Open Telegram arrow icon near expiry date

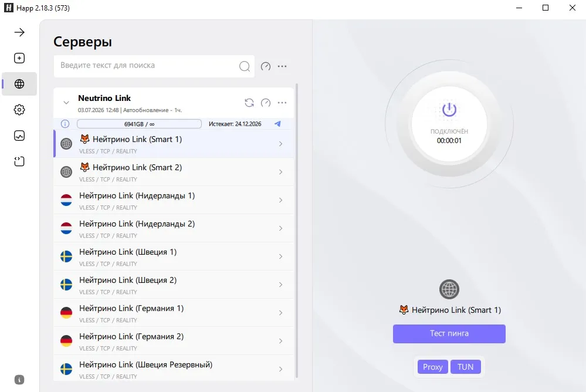click(277, 124)
